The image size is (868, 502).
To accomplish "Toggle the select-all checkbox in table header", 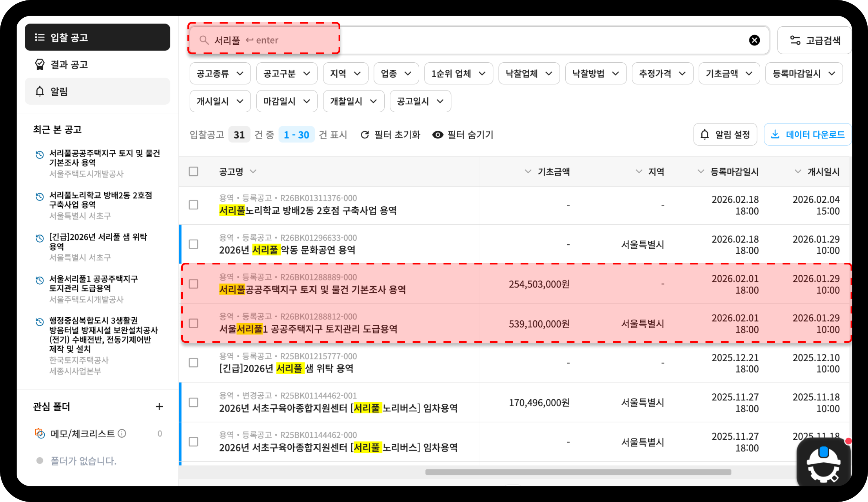I will (193, 171).
